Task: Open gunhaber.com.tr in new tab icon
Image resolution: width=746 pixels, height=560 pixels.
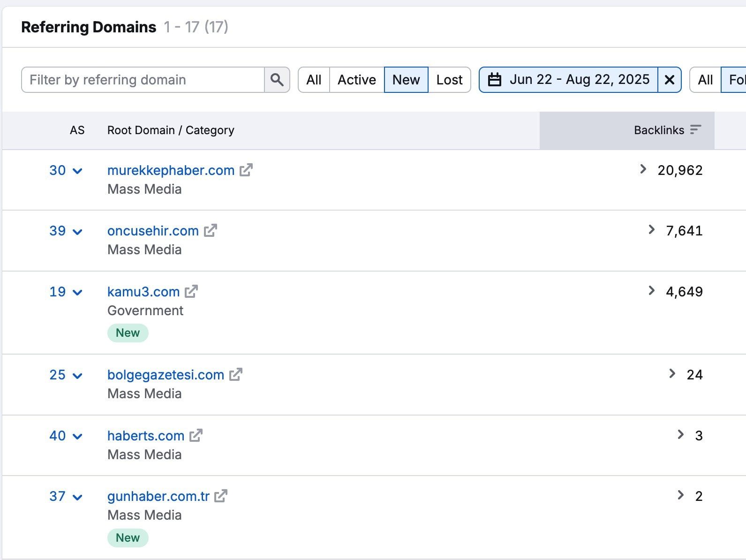Action: 221,496
